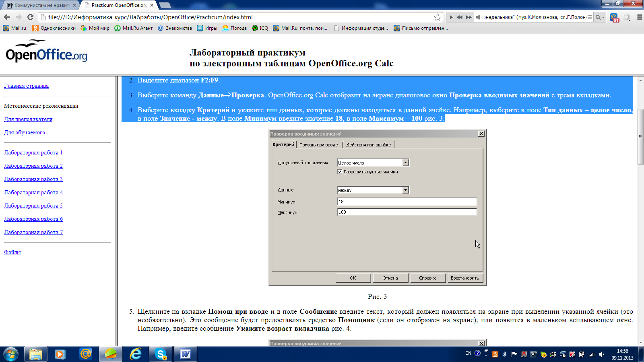Viewport: 644px width, 362px height.
Task: Open the ICQ bookmark
Action: (260, 28)
